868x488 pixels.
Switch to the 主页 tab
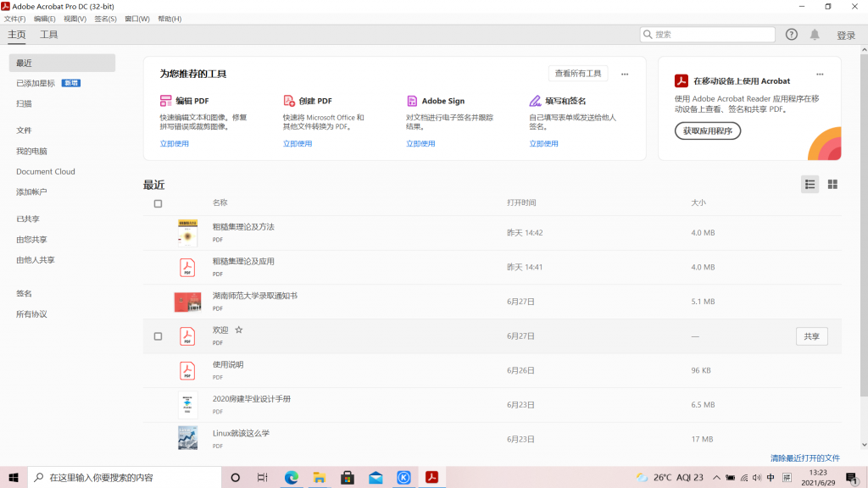(17, 34)
